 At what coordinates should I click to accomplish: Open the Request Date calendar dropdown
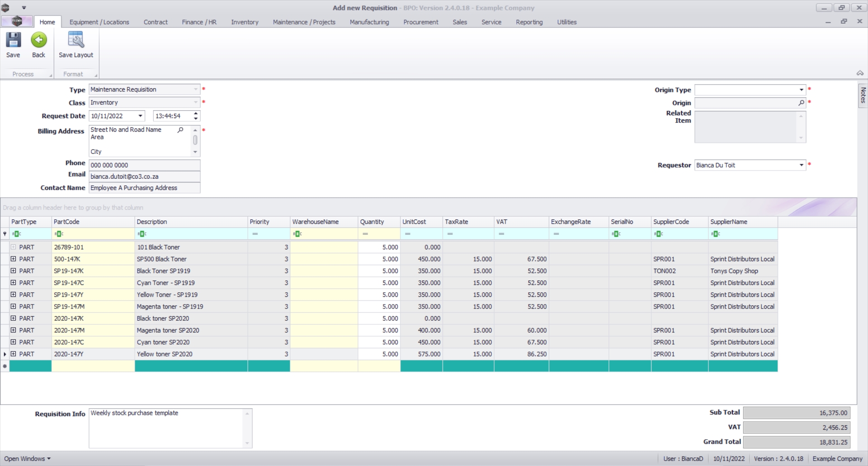140,116
